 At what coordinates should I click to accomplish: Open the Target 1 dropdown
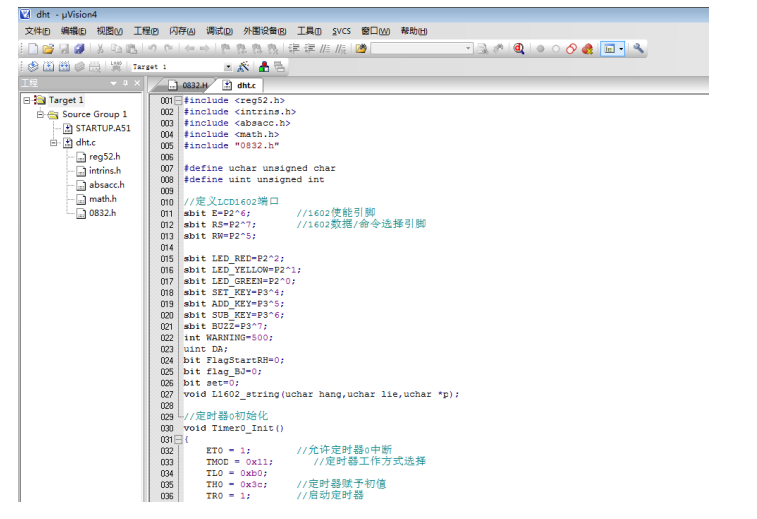[228, 67]
